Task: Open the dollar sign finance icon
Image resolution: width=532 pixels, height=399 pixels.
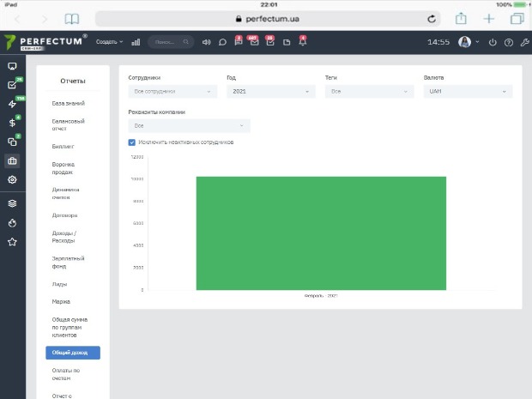Action: [x=12, y=123]
